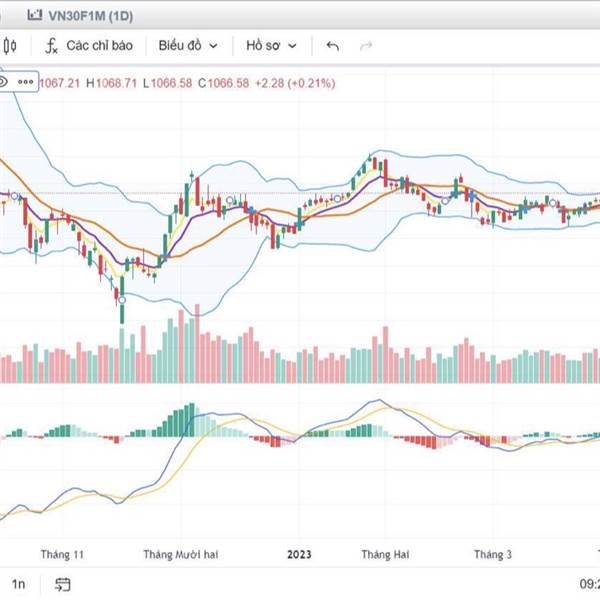Click the 2023 label on time axis

click(x=299, y=553)
